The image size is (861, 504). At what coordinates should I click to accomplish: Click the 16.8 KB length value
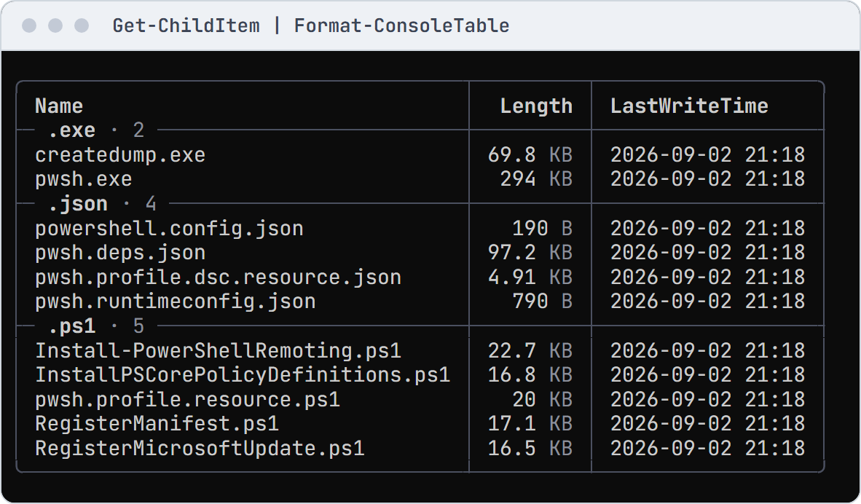coord(530,375)
